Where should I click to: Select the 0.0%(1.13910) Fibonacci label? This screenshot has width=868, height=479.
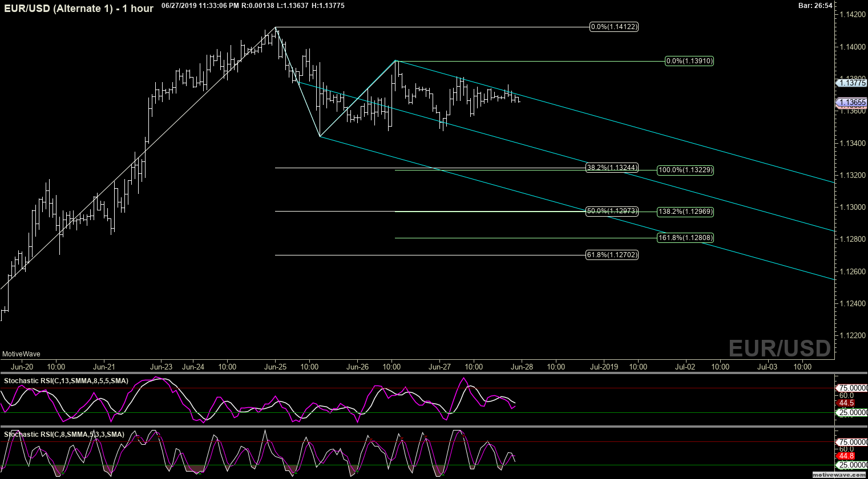click(689, 61)
